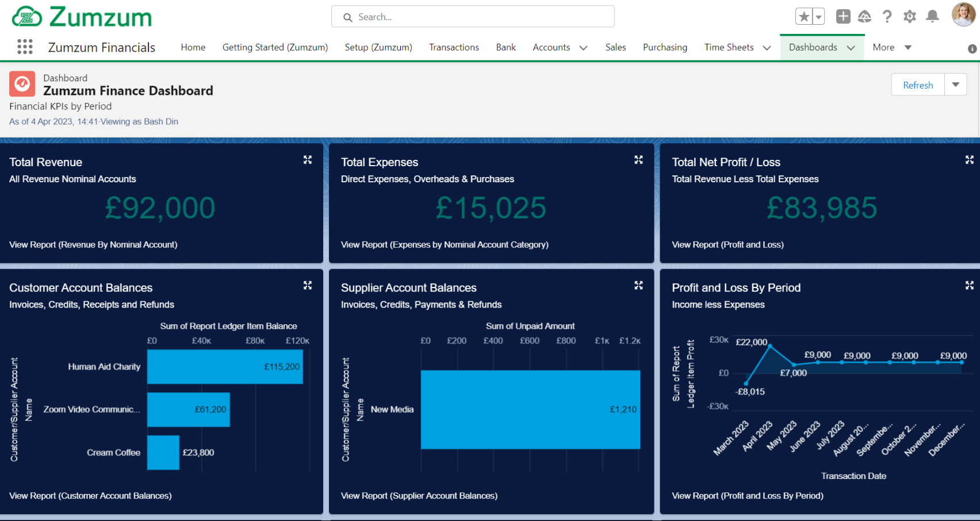
Task: Open the Setup (Zumzum) tab
Action: pos(378,47)
